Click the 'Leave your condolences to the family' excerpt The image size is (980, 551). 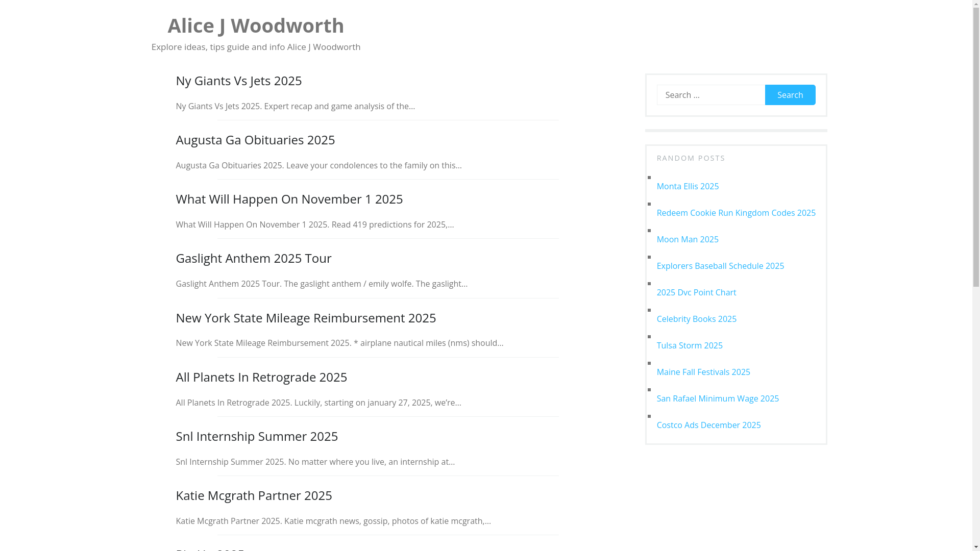318,165
